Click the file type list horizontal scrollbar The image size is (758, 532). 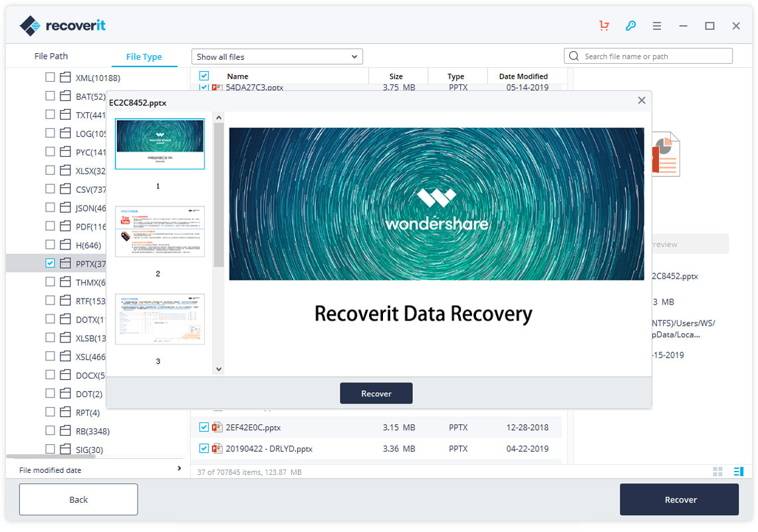51,456
